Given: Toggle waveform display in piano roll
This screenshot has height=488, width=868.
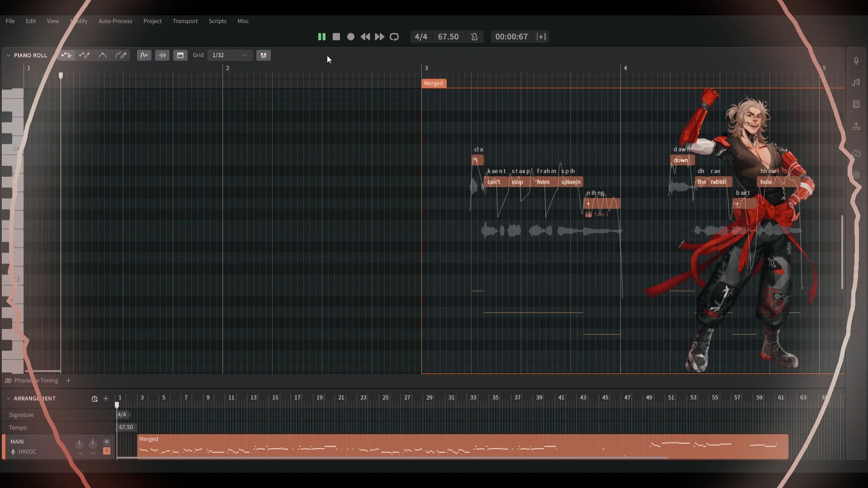Looking at the screenshot, I should coord(162,55).
